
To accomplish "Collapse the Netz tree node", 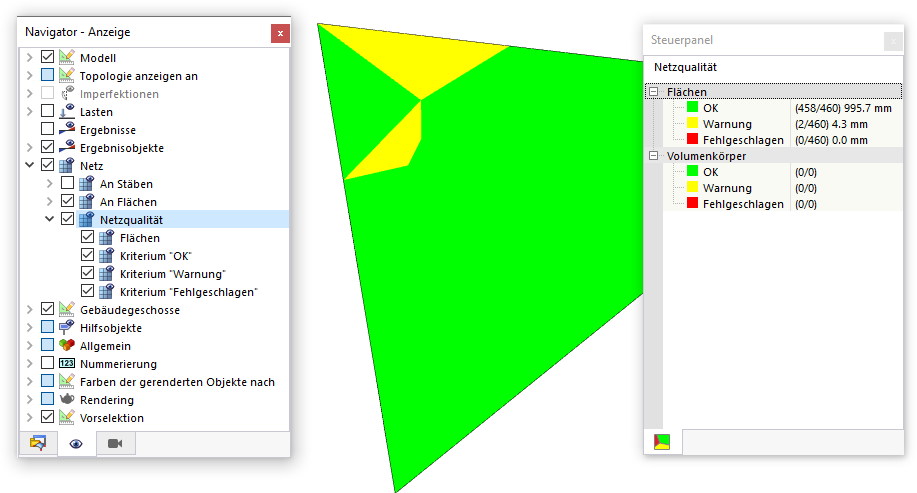I will (29, 166).
